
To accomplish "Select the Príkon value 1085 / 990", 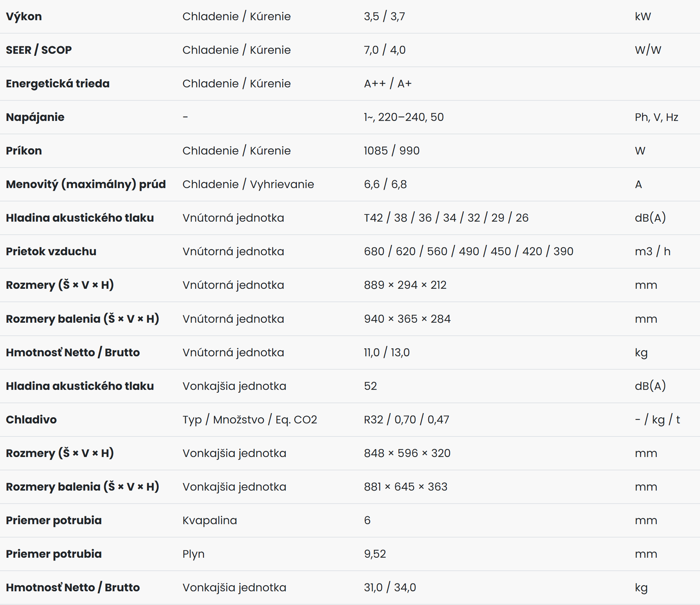I will pyautogui.click(x=391, y=151).
